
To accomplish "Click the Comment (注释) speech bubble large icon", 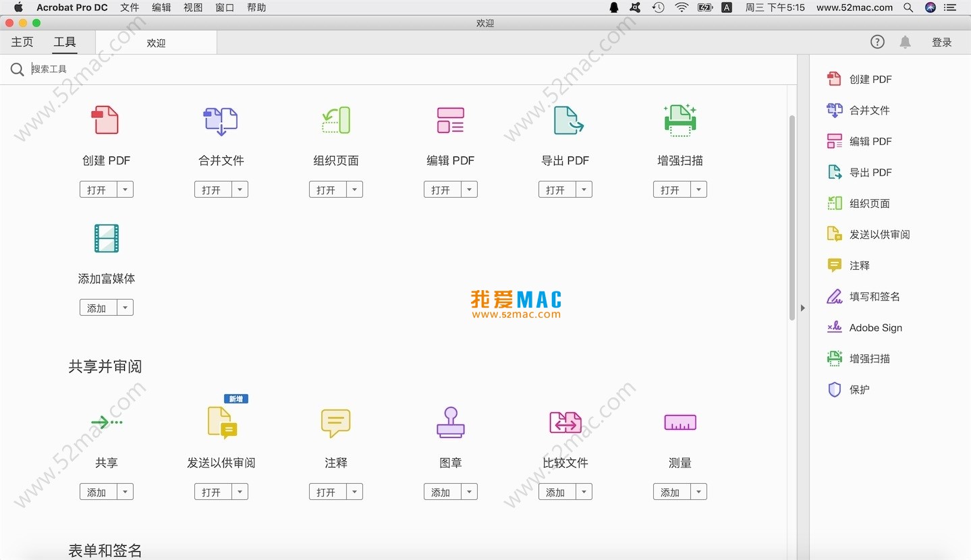I will [x=335, y=423].
